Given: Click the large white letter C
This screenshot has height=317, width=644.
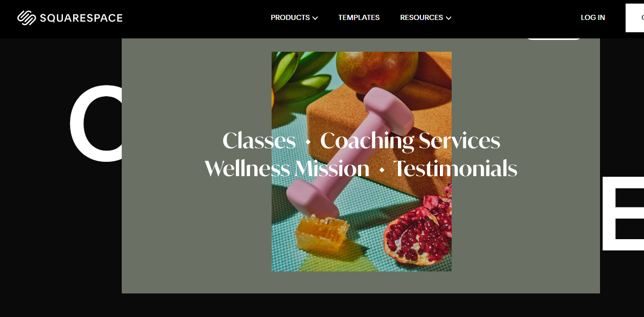Looking at the screenshot, I should [96, 124].
